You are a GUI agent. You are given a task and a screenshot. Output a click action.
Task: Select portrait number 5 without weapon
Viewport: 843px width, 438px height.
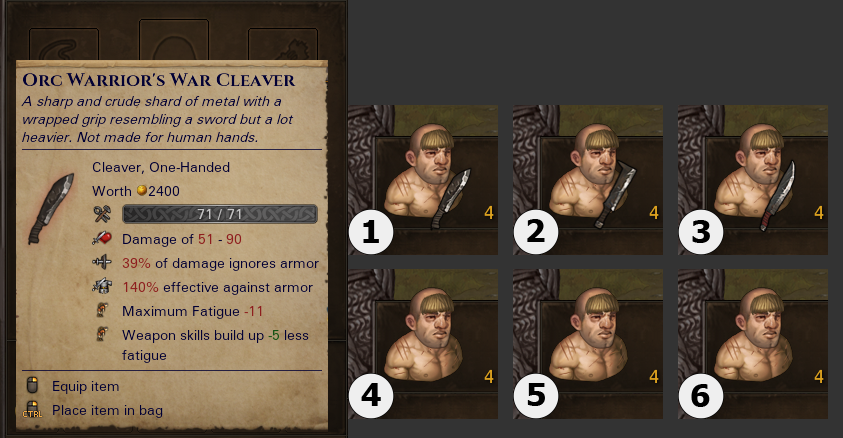(588, 344)
